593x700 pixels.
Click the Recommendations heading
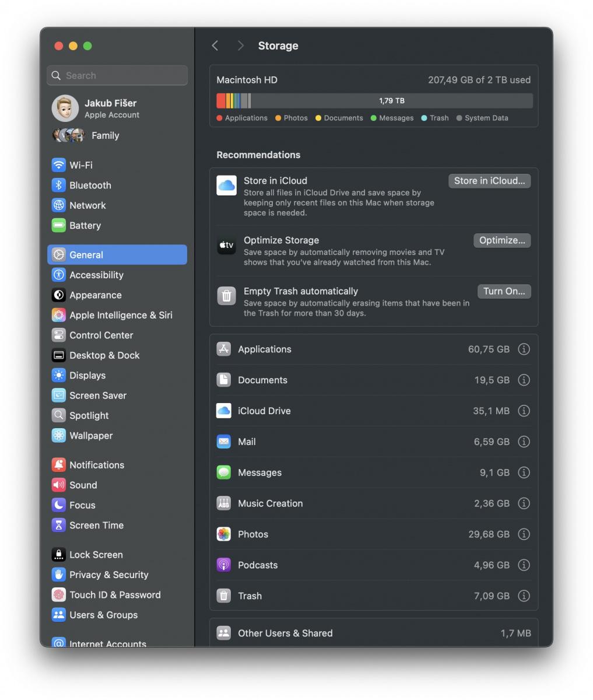pos(258,155)
